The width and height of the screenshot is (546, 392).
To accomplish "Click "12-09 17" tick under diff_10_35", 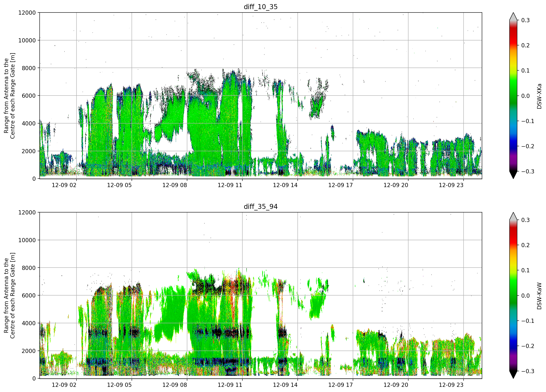I will (341, 185).
